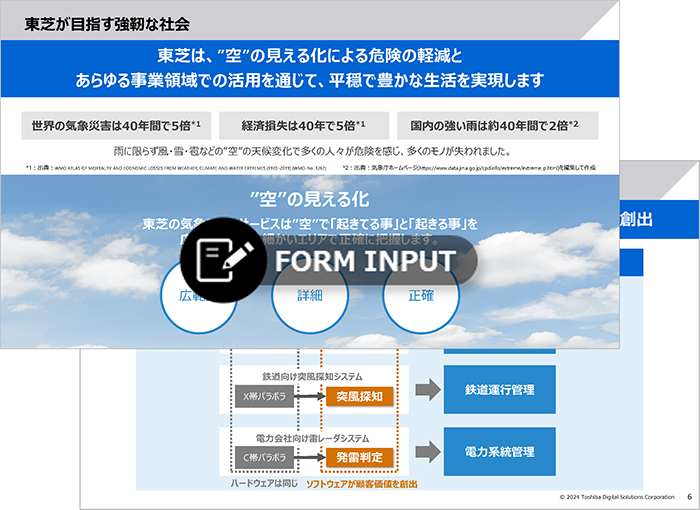Select the 正確 circle
The image size is (700, 510).
pyautogui.click(x=421, y=295)
